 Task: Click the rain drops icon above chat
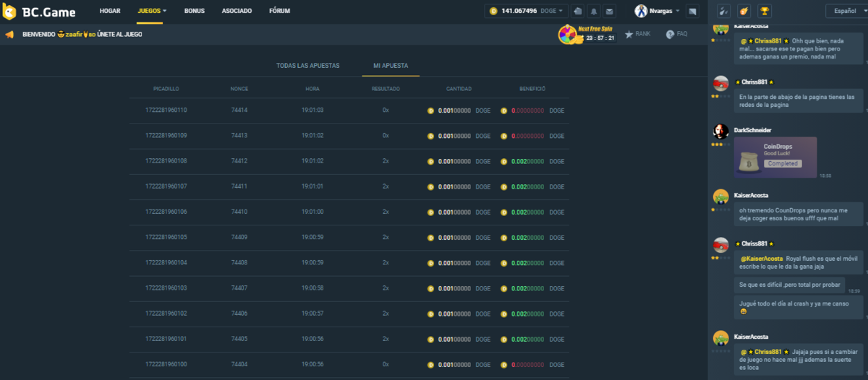pos(723,12)
